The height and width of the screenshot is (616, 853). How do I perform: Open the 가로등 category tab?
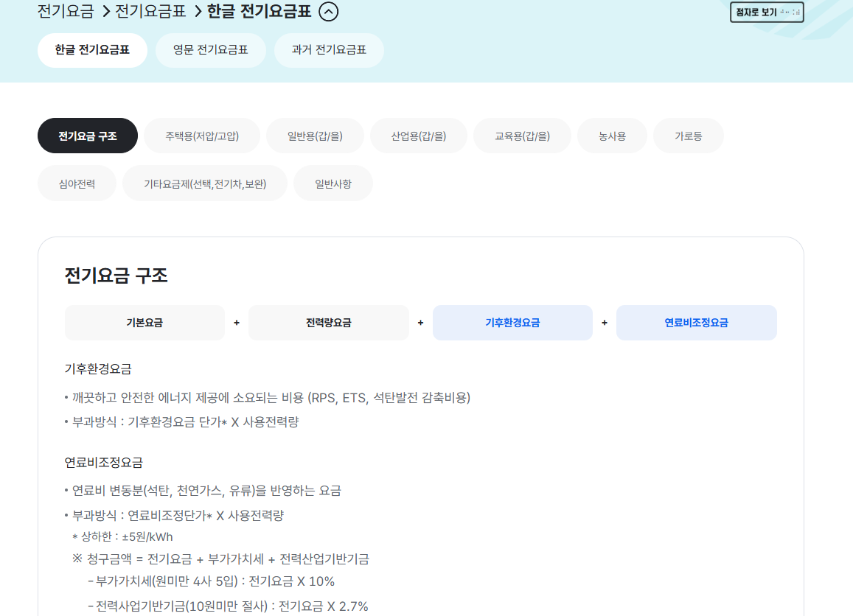(688, 136)
